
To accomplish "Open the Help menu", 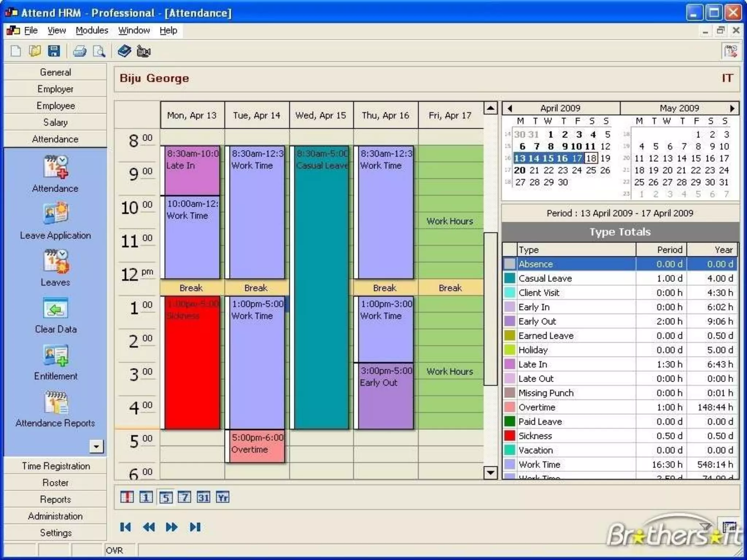I will pos(168,31).
